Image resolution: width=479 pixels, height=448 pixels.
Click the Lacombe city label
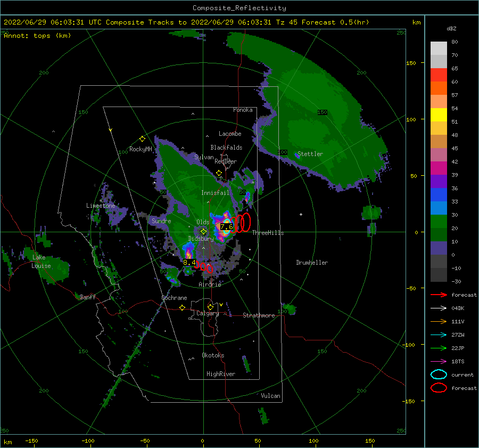click(x=230, y=134)
